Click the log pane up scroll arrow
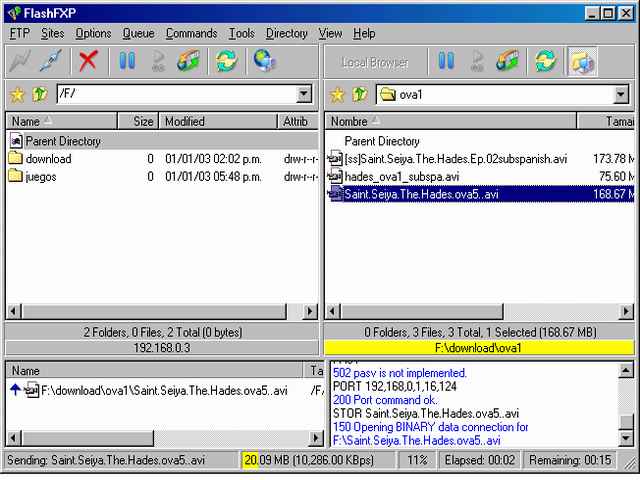The image size is (640, 480). coord(626,371)
